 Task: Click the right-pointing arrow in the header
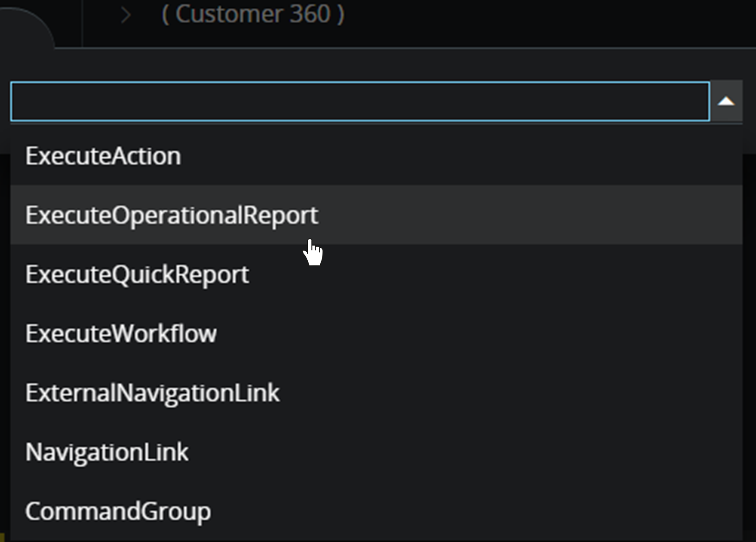tap(126, 16)
